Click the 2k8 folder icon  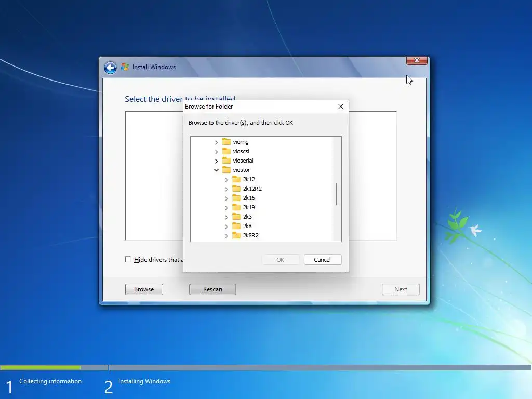click(x=236, y=225)
